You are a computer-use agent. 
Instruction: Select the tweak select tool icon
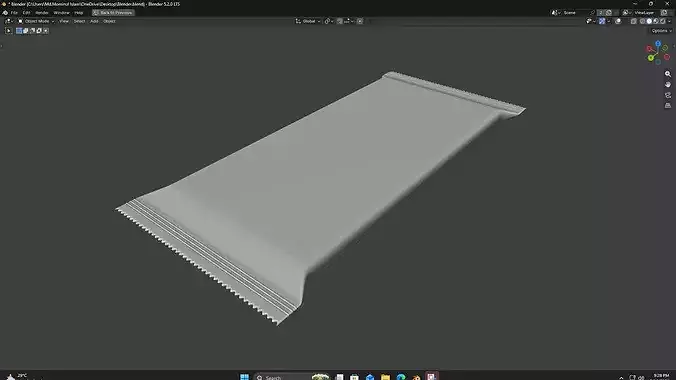coord(8,31)
